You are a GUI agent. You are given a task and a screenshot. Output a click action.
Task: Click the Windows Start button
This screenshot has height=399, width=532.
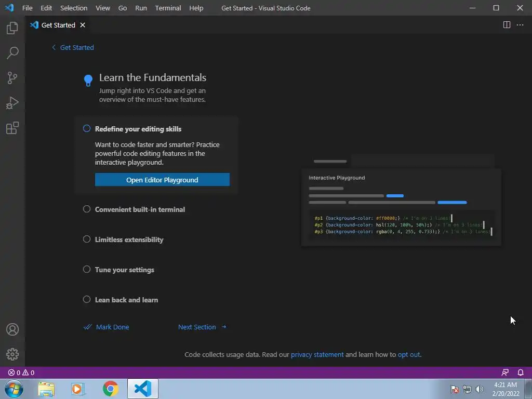pyautogui.click(x=14, y=389)
